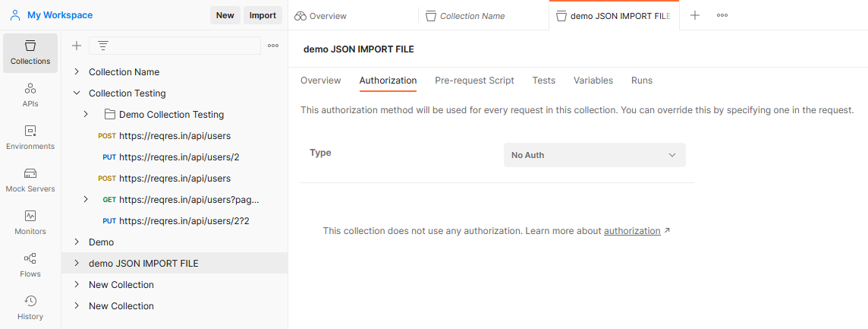Collapse the Collection Testing collection
Screen dimensions: 868x329
click(77, 93)
